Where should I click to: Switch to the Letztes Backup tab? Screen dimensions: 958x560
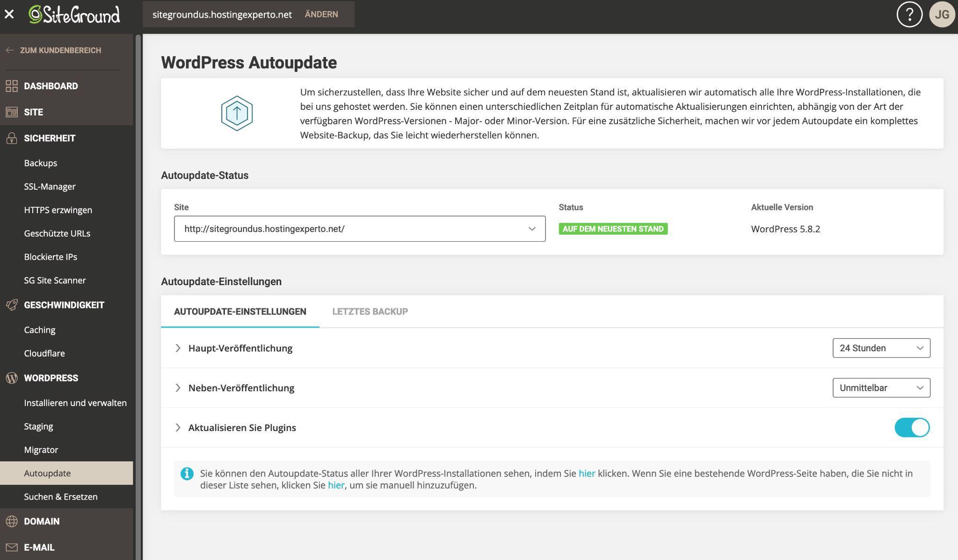point(370,311)
